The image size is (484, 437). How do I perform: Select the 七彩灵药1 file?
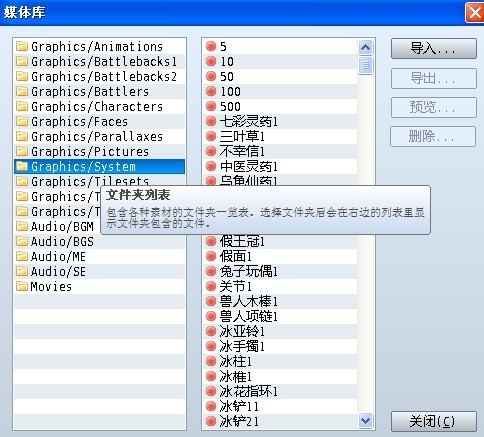(280, 121)
